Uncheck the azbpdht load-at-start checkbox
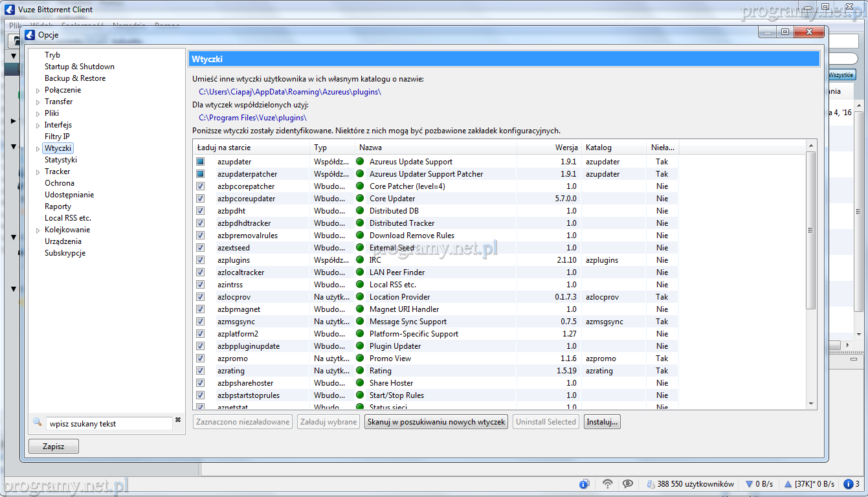 tap(201, 211)
